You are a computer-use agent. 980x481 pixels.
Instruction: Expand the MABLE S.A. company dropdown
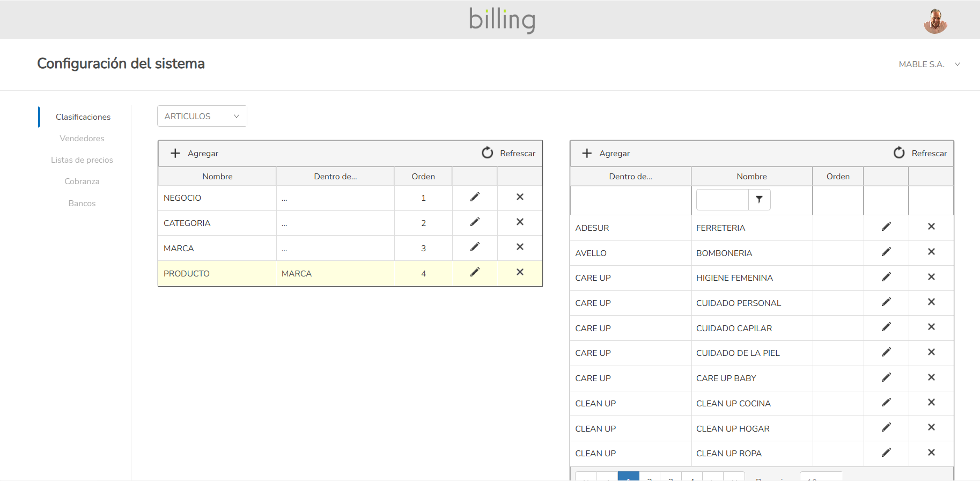tap(929, 64)
